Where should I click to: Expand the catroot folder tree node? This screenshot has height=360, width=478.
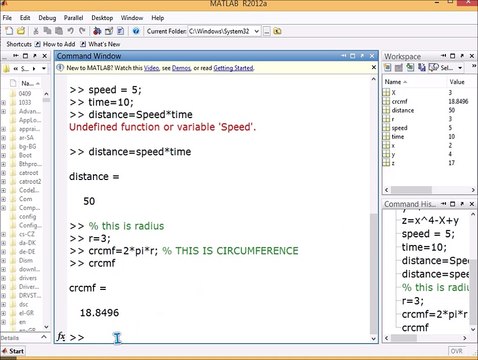pos(3,173)
